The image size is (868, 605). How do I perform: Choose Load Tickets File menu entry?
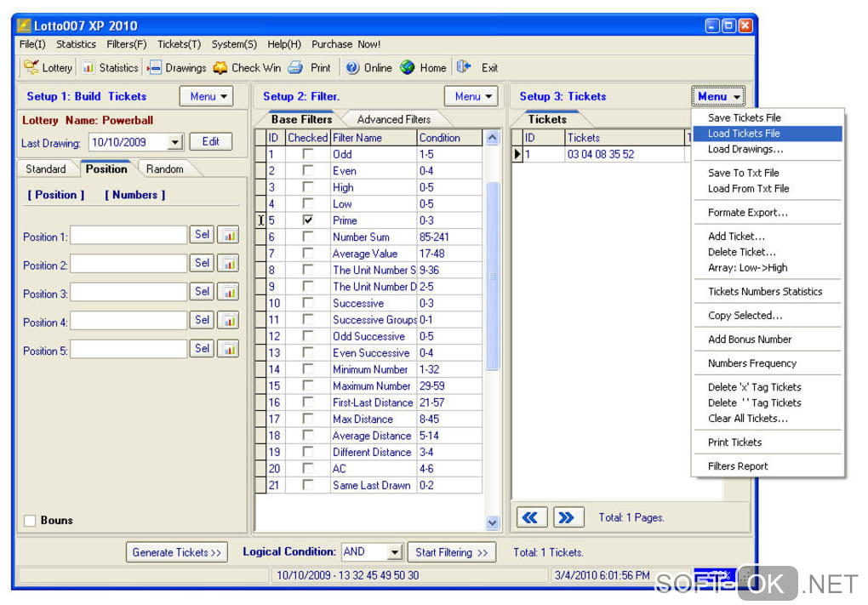pos(768,134)
